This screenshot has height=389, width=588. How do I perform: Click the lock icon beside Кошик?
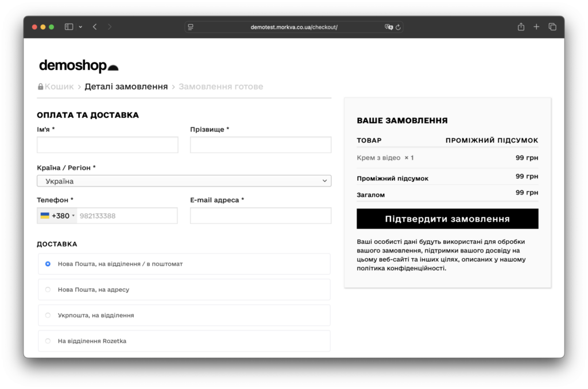[41, 87]
